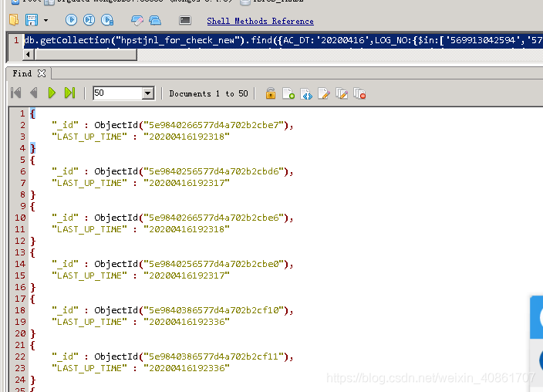
Task: Click the 'Documents 1 to 50' label
Action: [x=208, y=93]
